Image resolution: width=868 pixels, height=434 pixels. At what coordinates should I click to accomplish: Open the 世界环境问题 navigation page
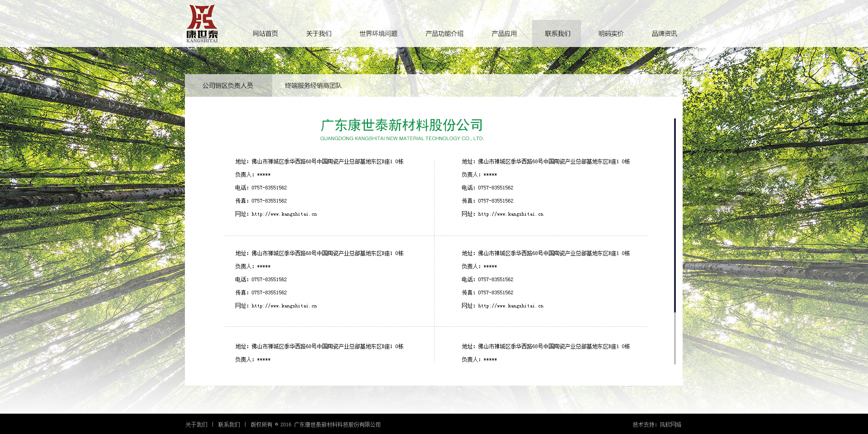[378, 34]
